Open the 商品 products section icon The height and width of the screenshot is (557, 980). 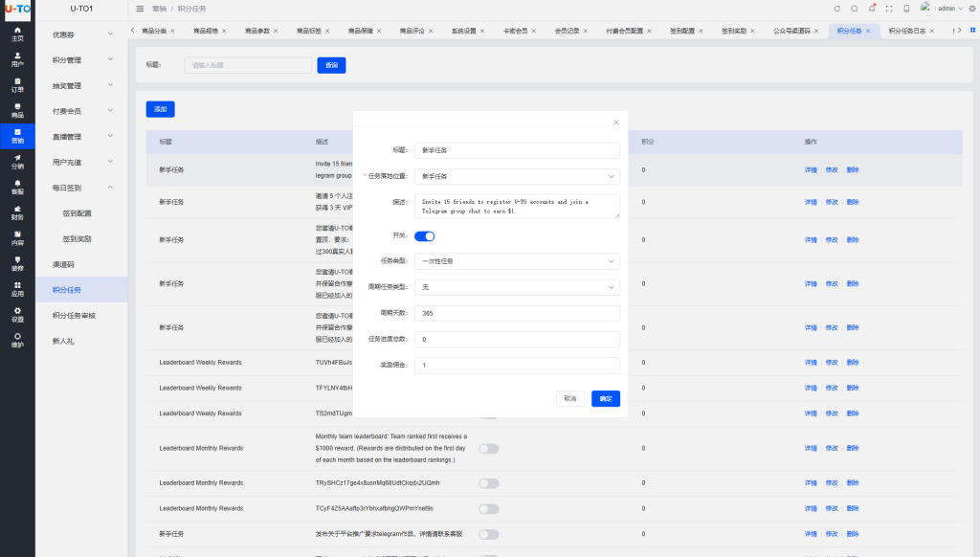[x=17, y=111]
